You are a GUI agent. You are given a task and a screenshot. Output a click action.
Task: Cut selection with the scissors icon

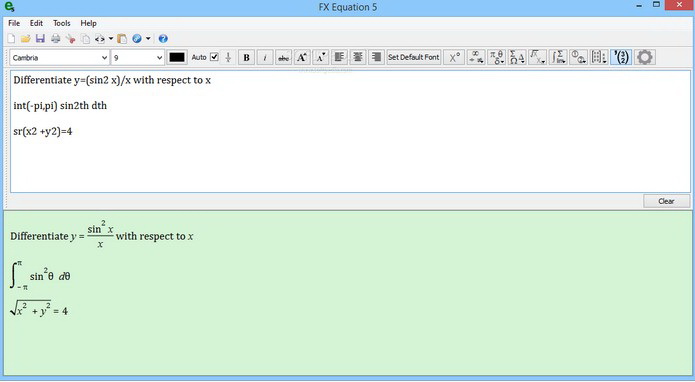click(70, 39)
